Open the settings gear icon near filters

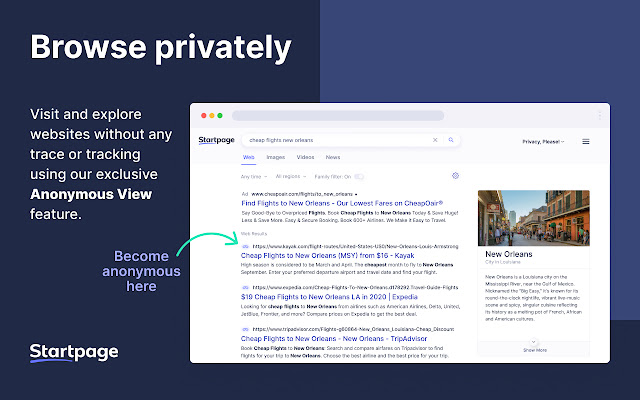point(456,176)
